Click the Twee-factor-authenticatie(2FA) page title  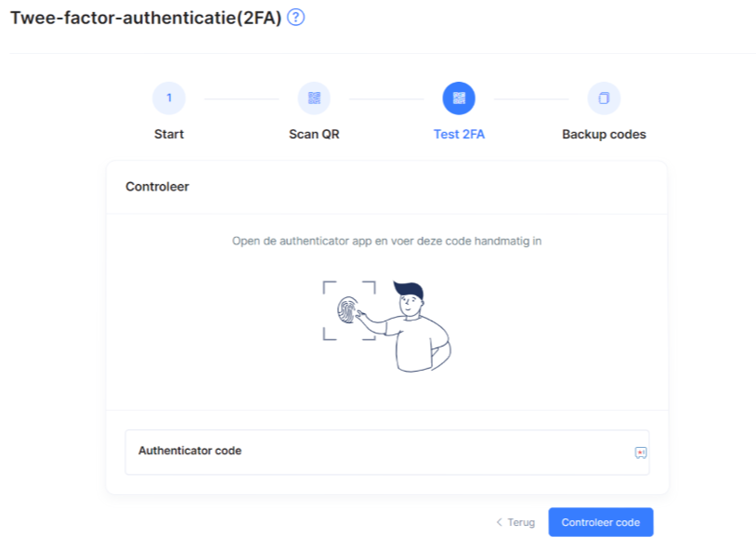(146, 18)
